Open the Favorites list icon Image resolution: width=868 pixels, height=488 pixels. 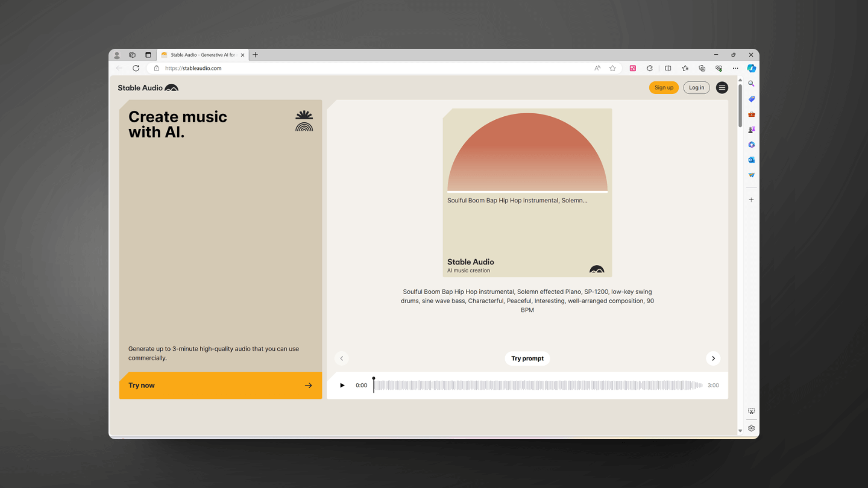(685, 68)
